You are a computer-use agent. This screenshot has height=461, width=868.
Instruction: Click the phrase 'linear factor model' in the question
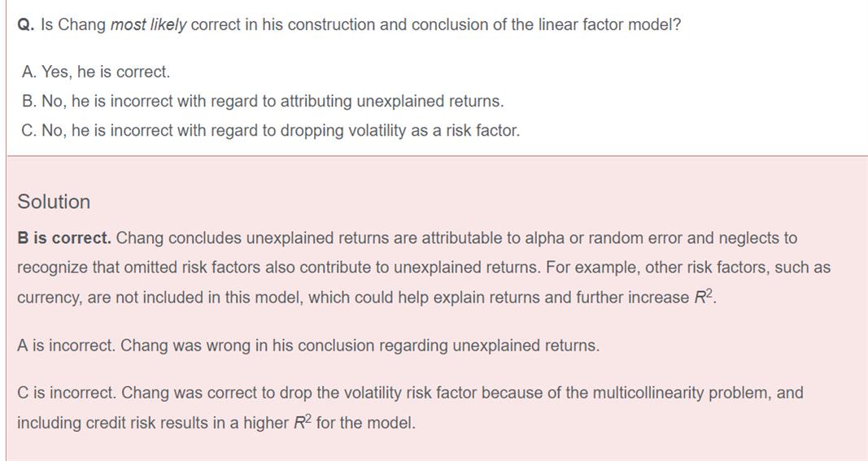click(577, 25)
